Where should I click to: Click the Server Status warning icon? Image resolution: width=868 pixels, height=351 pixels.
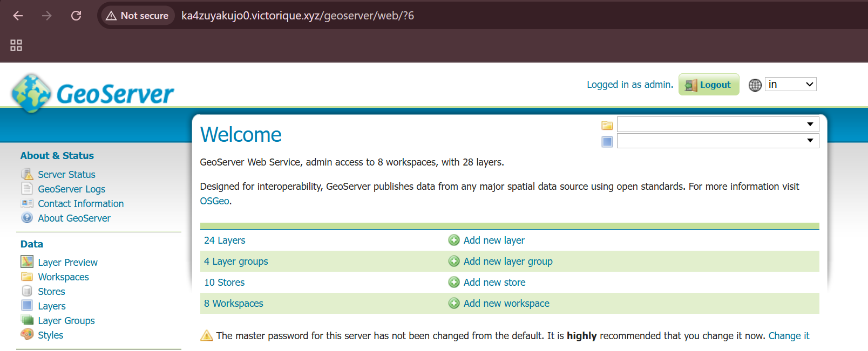click(x=27, y=174)
